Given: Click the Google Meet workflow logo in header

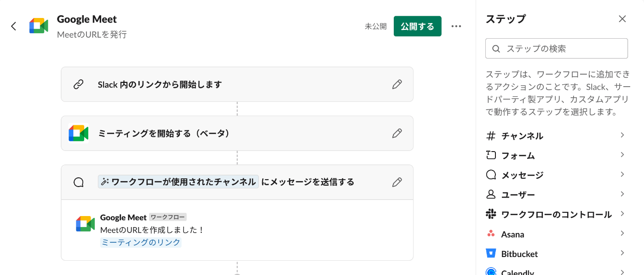Looking at the screenshot, I should pos(39,26).
